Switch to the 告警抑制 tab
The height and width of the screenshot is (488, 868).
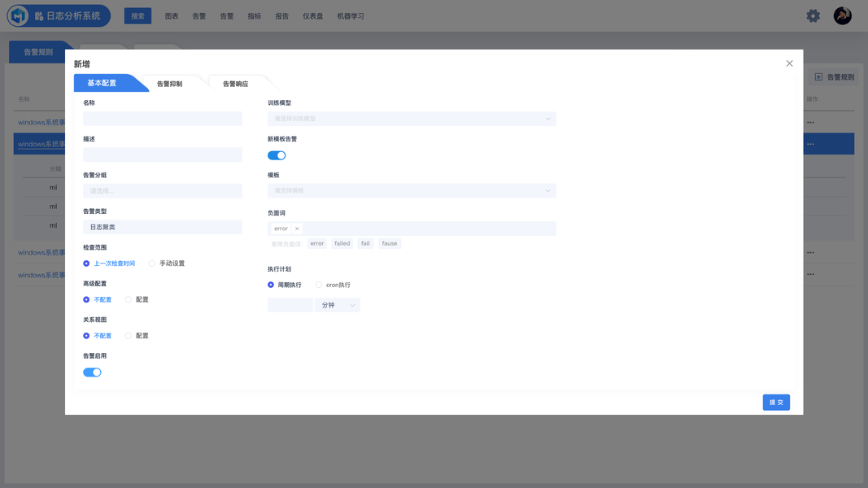click(x=169, y=84)
